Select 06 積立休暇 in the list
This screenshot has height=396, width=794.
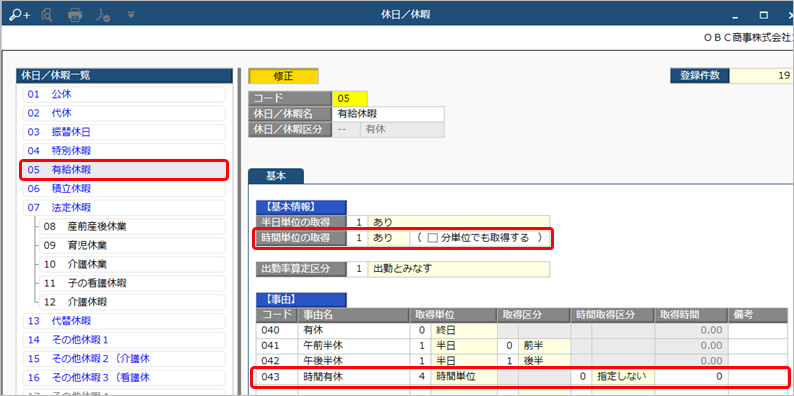tap(123, 189)
